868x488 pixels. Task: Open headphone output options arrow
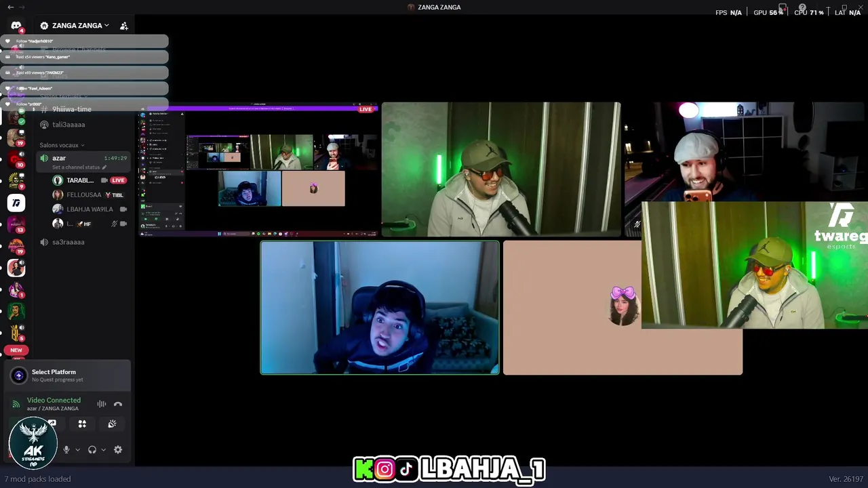[x=103, y=449]
